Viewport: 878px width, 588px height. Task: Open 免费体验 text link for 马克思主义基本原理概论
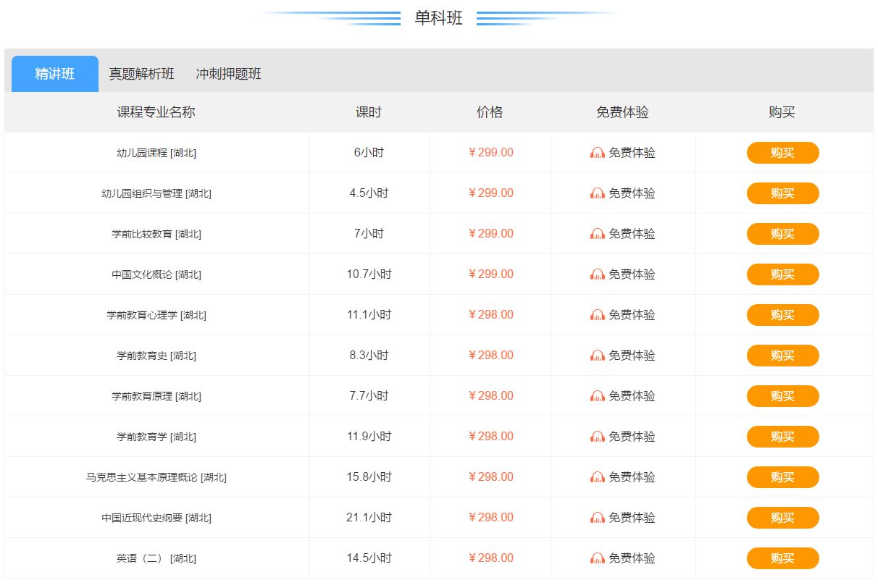(632, 477)
